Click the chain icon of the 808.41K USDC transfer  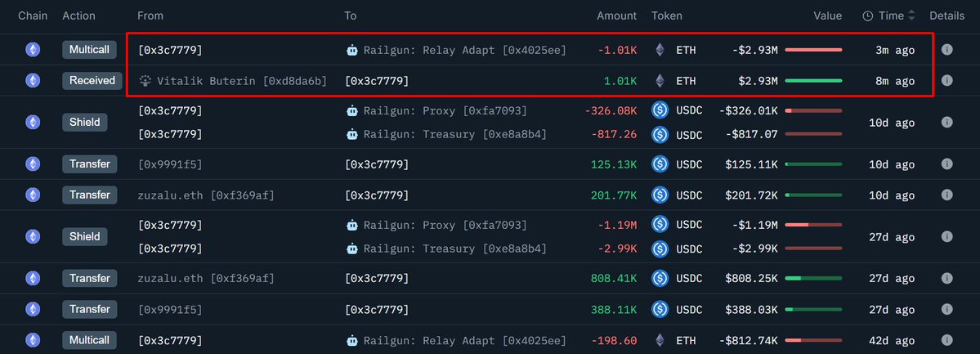[x=33, y=278]
